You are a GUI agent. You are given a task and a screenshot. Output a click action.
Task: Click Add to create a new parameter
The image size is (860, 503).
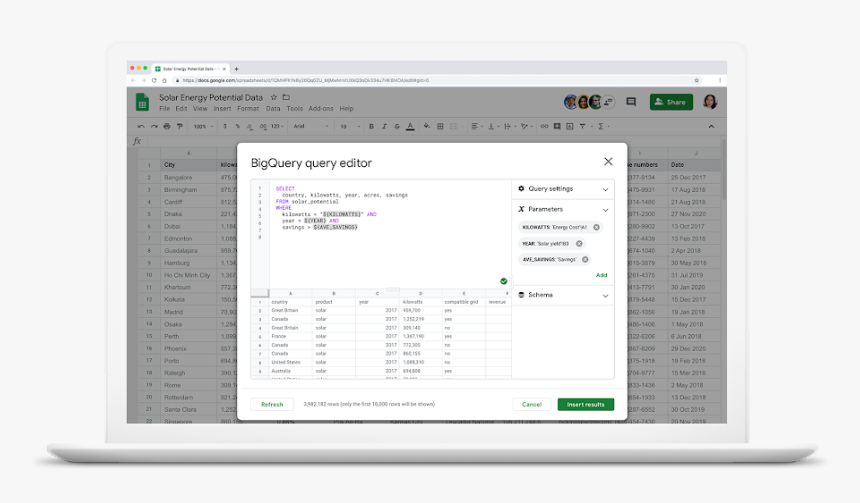tap(601, 275)
